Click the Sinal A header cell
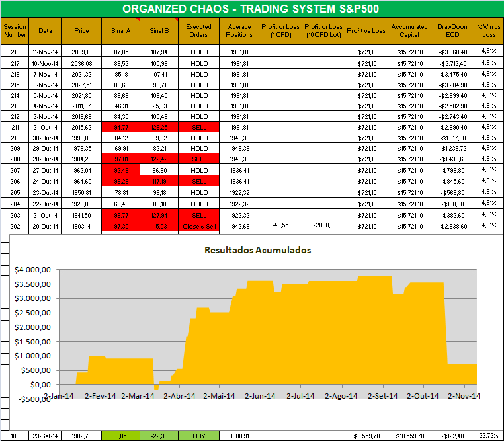The height and width of the screenshot is (441, 504). coord(121,31)
